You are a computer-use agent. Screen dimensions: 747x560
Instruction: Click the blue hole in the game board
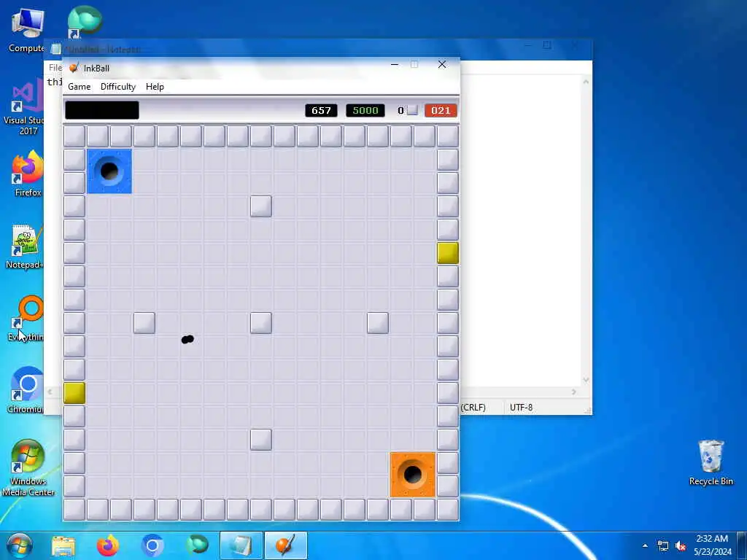pyautogui.click(x=109, y=171)
